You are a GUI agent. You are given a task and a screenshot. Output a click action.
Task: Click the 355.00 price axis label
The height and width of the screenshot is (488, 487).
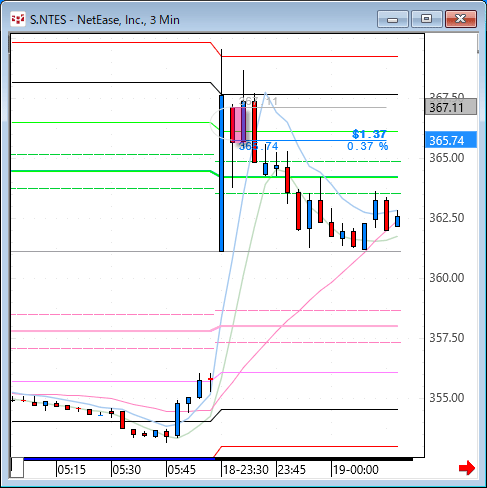(446, 398)
